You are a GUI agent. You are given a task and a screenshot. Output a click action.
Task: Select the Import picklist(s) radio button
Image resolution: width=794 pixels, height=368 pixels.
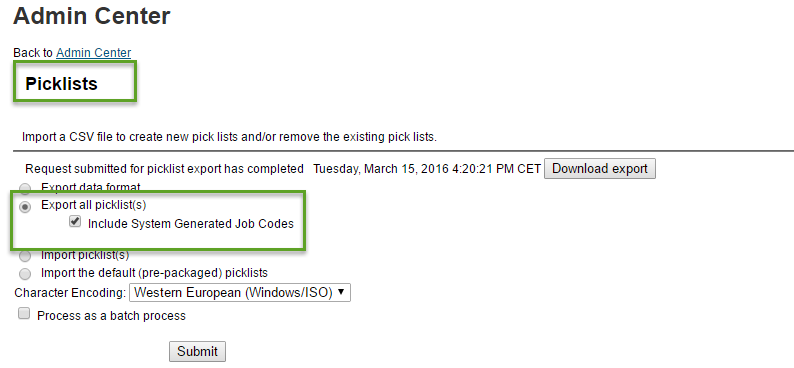[x=25, y=256]
